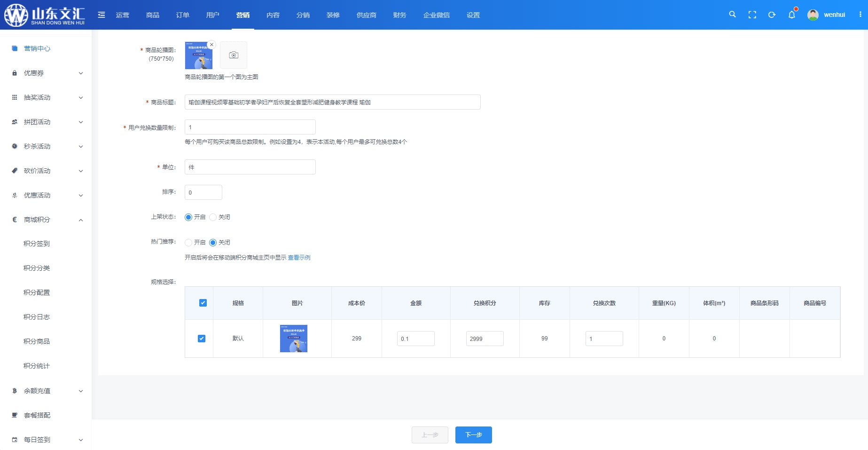868x450 pixels.
Task: Open the 财务 top menu
Action: click(x=400, y=15)
